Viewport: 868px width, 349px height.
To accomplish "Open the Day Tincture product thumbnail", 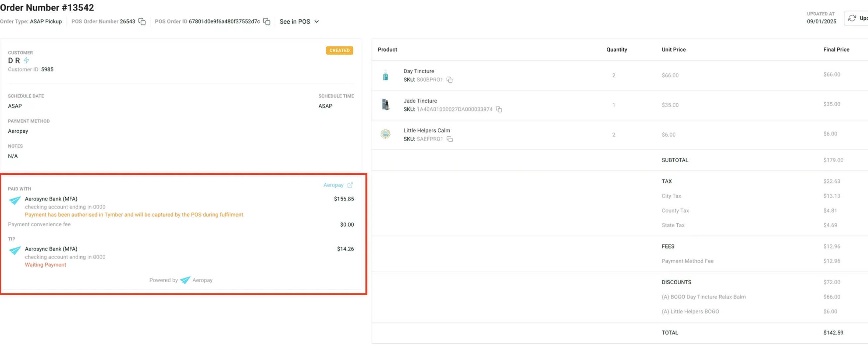I will click(386, 75).
